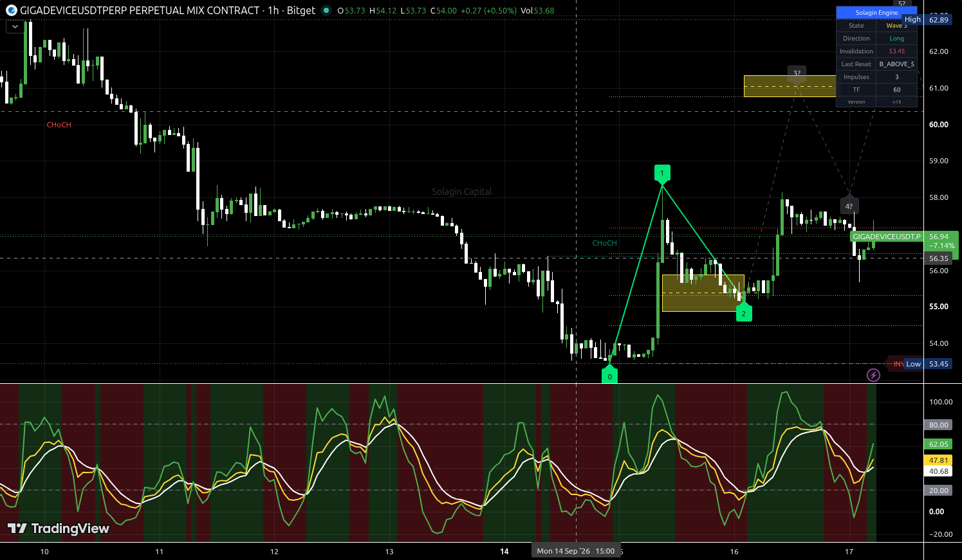
Task: Click the High 62.89 price label
Action: (x=927, y=19)
